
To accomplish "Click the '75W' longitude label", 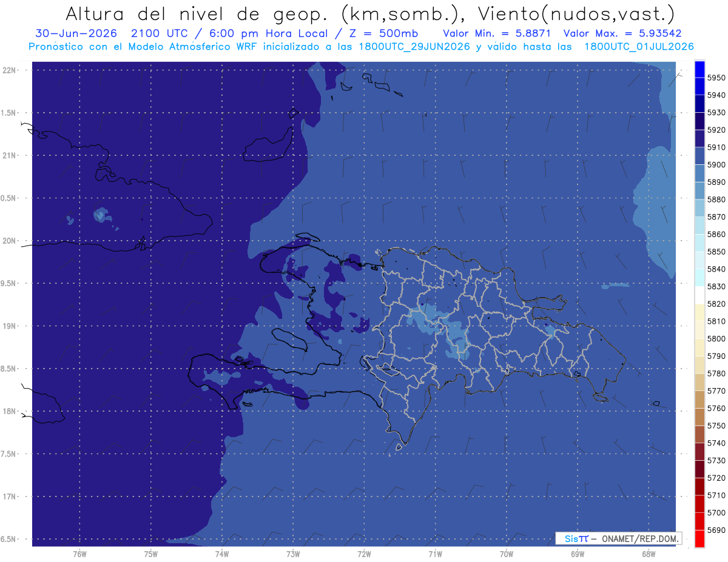I will (x=150, y=554).
